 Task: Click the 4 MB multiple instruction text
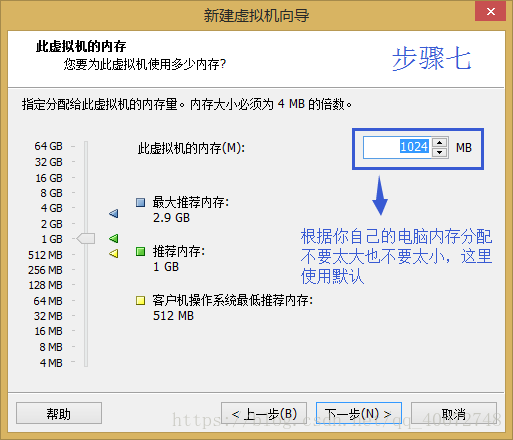point(187,104)
